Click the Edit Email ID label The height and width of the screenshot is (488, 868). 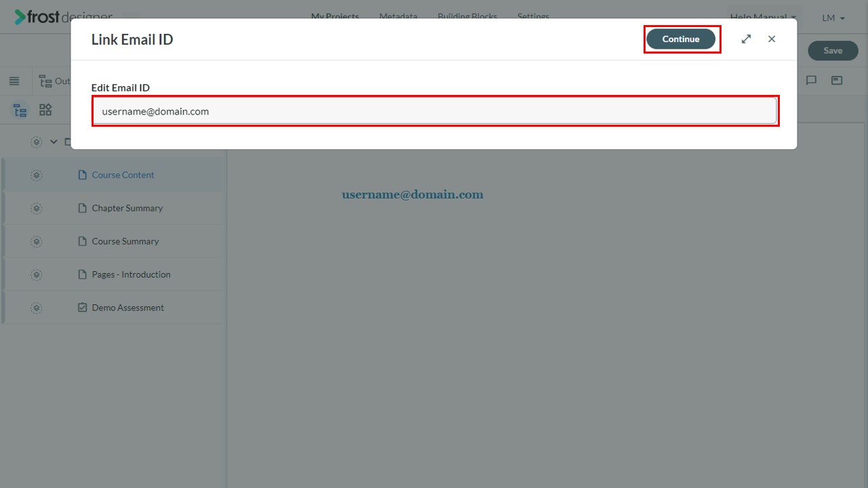[x=121, y=87]
